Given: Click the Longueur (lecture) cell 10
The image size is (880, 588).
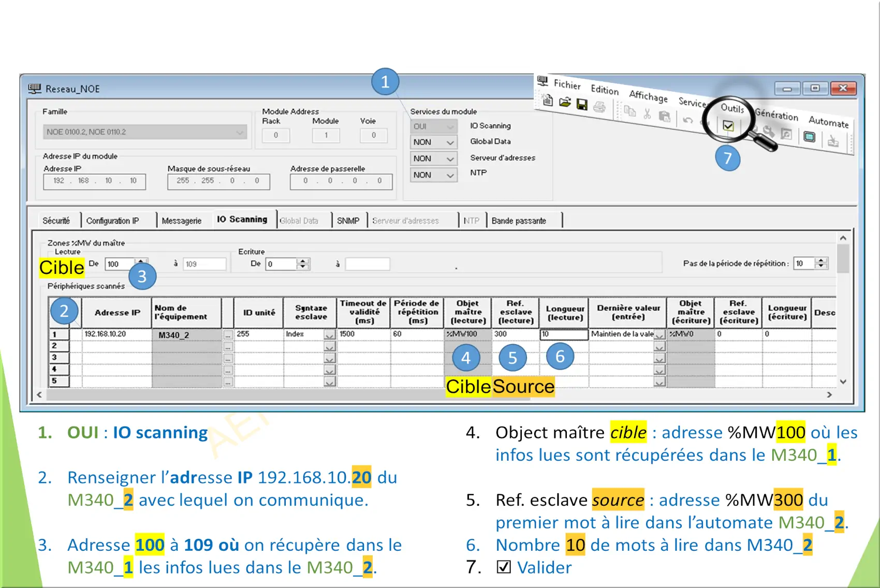Looking at the screenshot, I should tap(564, 334).
